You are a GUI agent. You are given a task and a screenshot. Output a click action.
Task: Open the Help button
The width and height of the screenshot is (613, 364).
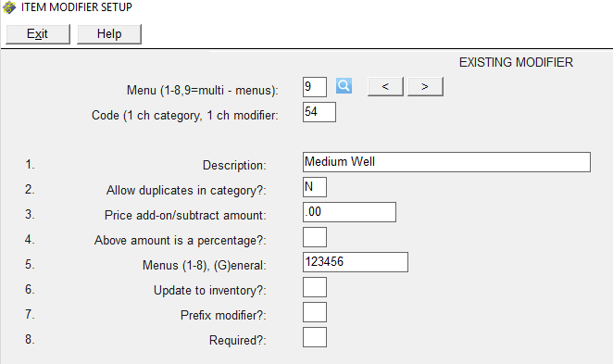tap(109, 34)
